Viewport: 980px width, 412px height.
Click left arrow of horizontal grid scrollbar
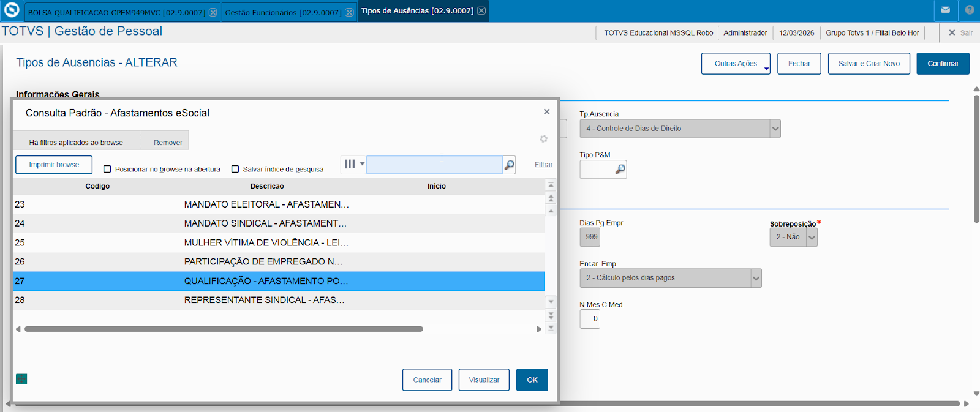[18, 329]
